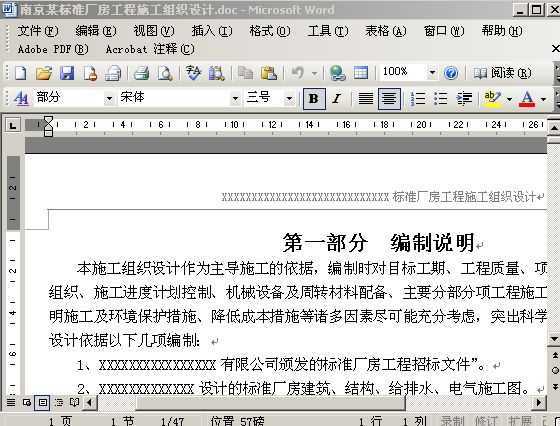Apply numbered list formatting

click(418, 98)
